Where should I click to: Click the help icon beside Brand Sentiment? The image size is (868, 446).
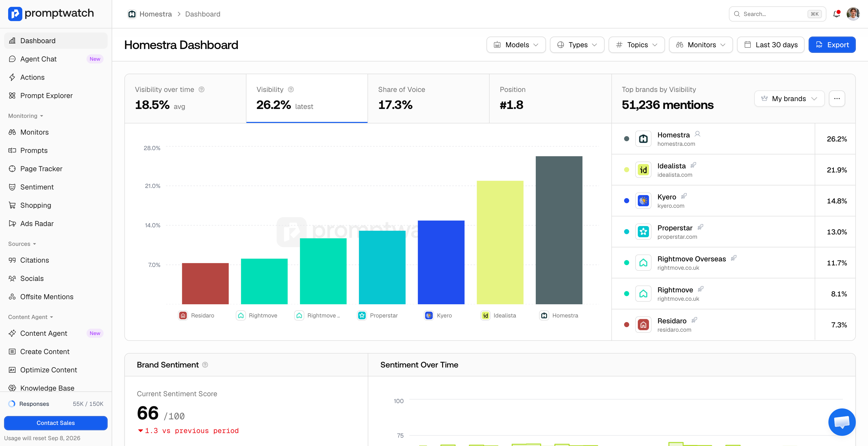click(205, 365)
